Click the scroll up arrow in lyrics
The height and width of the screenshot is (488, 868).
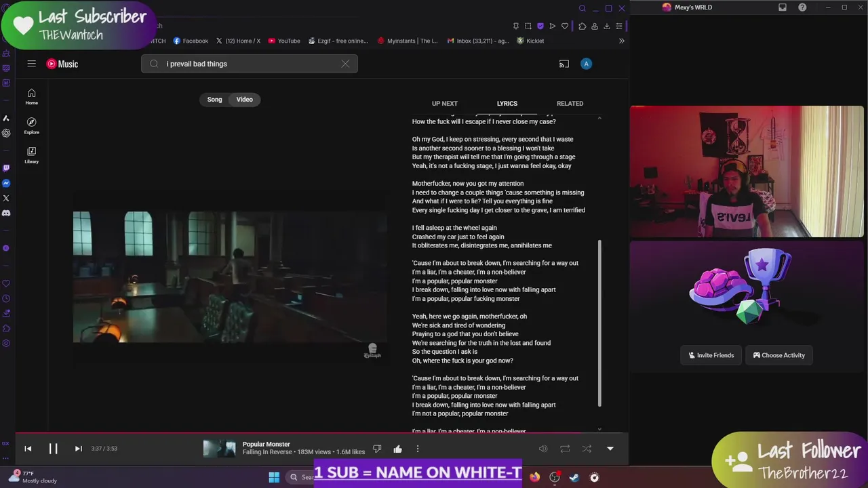click(599, 119)
